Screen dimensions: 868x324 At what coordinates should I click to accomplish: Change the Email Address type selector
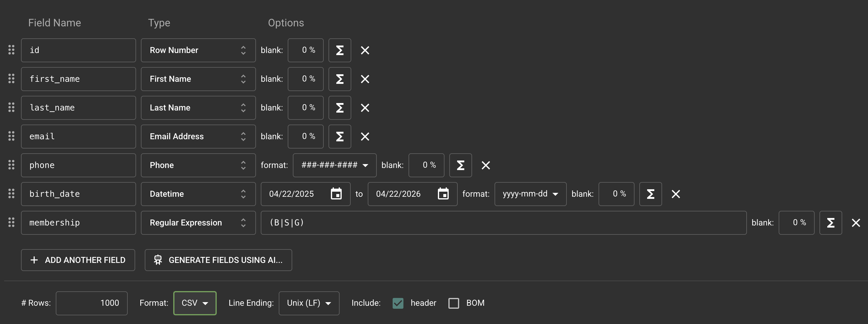pos(198,137)
